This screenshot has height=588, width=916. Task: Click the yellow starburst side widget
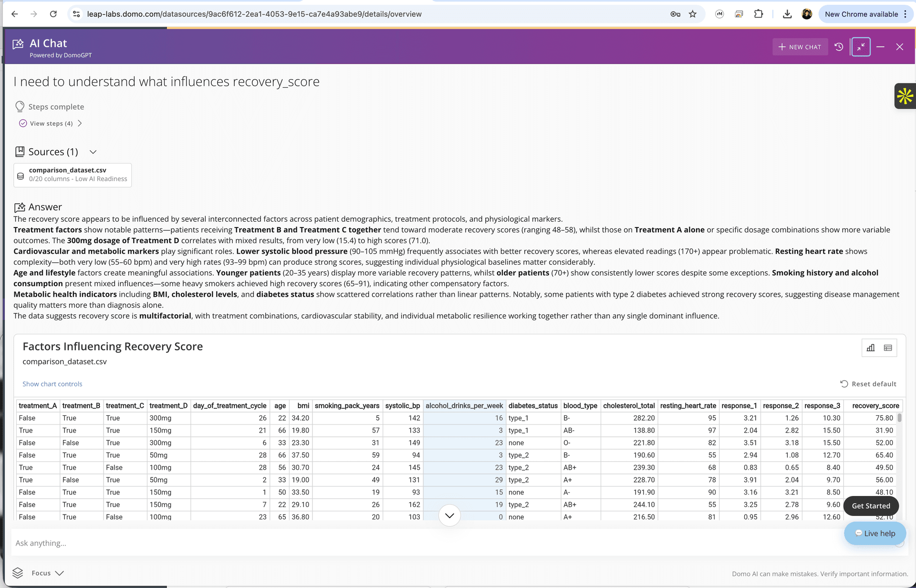pos(905,96)
